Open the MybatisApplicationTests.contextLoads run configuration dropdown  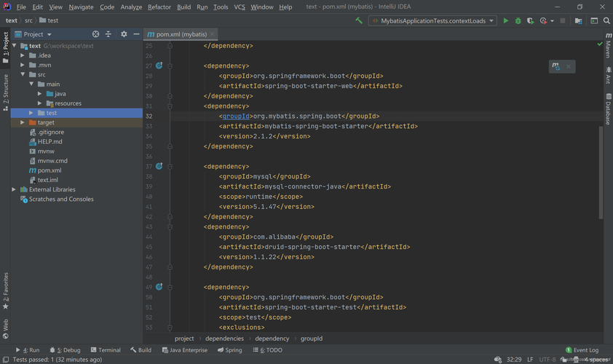tap(433, 21)
